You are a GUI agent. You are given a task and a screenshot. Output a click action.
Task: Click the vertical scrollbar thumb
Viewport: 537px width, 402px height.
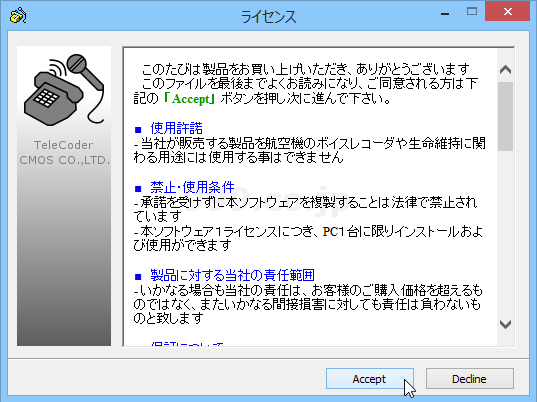(505, 116)
